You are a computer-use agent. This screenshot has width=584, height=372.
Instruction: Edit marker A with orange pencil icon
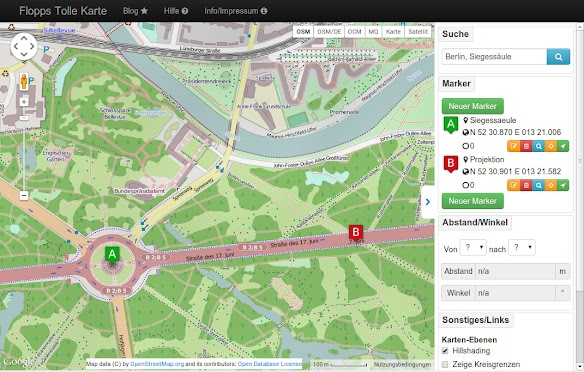coord(514,146)
